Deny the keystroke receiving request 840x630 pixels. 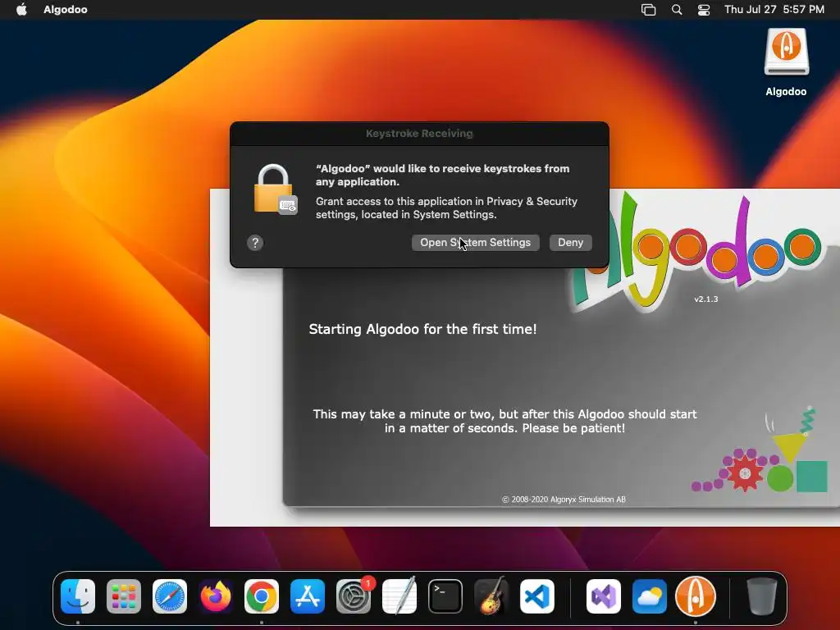(x=571, y=243)
